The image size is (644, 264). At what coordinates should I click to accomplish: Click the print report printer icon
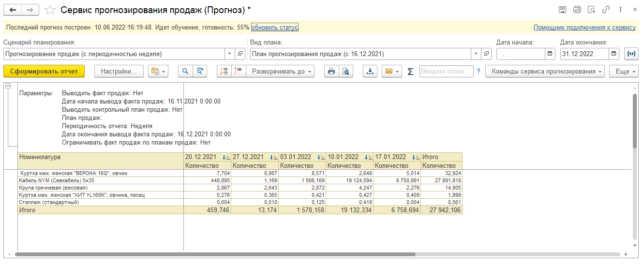click(x=331, y=71)
